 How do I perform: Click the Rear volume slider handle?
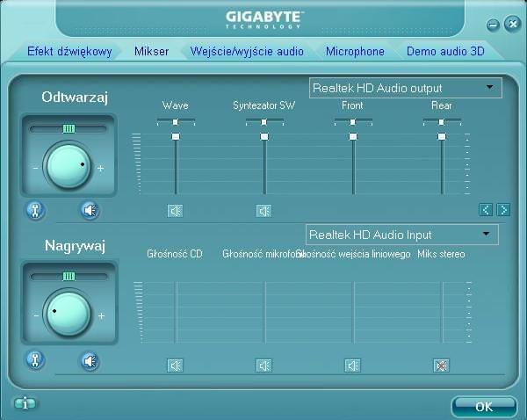[x=442, y=136]
